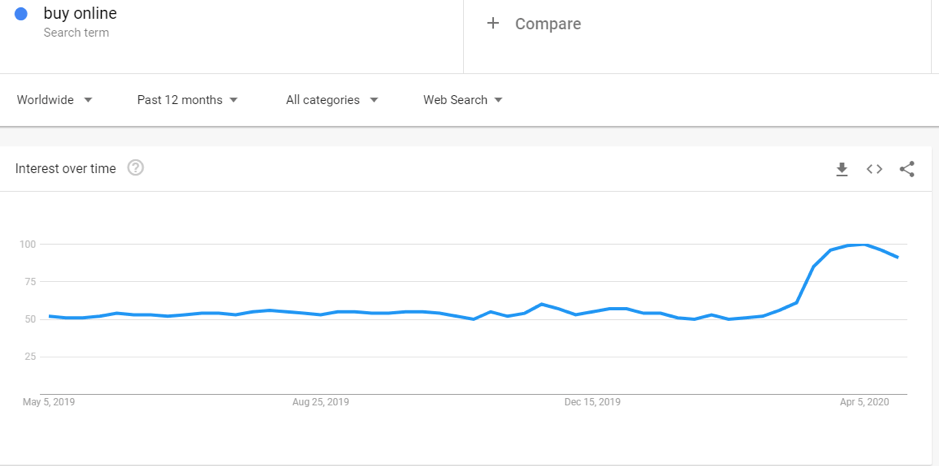Screen dimensions: 939x466
Task: Click the blue dot next to buy online
Action: (21, 13)
